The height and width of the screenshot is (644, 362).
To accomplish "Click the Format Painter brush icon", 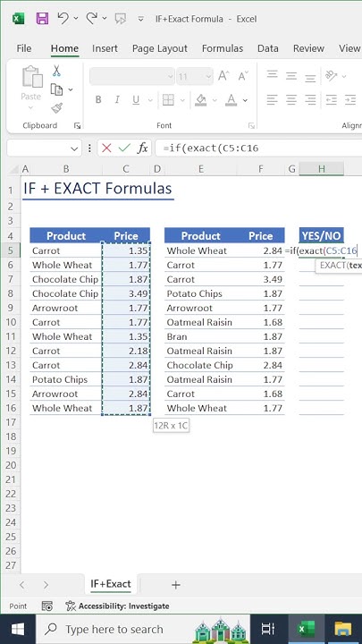I will 56,108.
